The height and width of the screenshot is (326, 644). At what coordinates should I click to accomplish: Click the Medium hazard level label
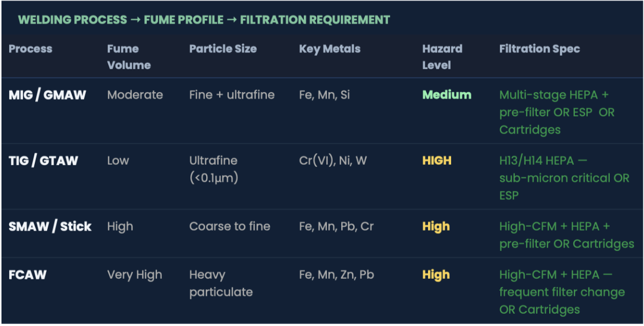point(447,95)
